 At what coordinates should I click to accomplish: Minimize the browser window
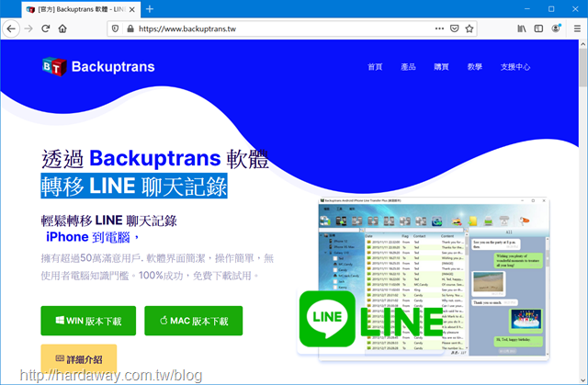(x=527, y=9)
